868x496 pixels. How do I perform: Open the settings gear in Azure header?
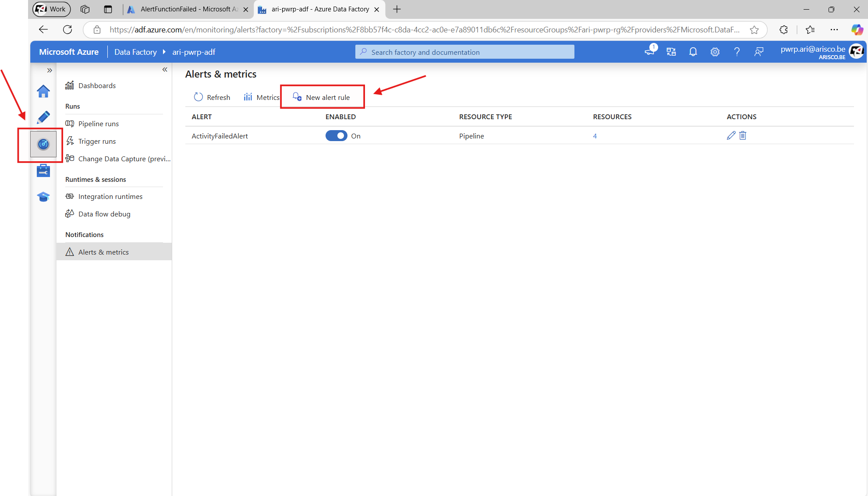tap(715, 52)
